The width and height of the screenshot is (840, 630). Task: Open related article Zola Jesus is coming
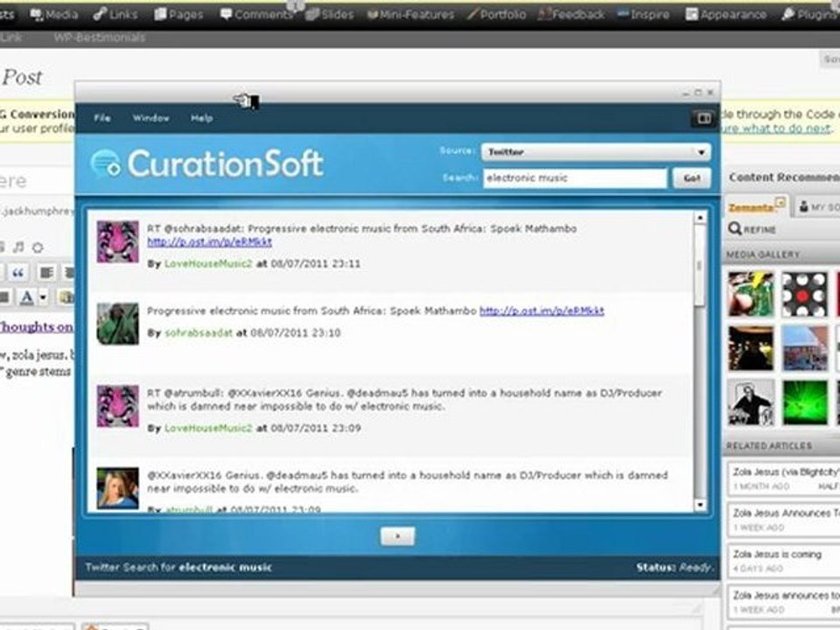click(x=777, y=555)
